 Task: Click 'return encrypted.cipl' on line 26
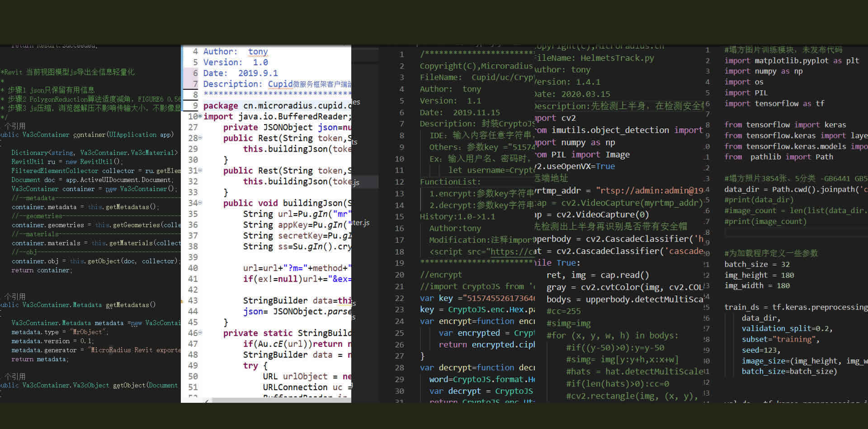(487, 345)
